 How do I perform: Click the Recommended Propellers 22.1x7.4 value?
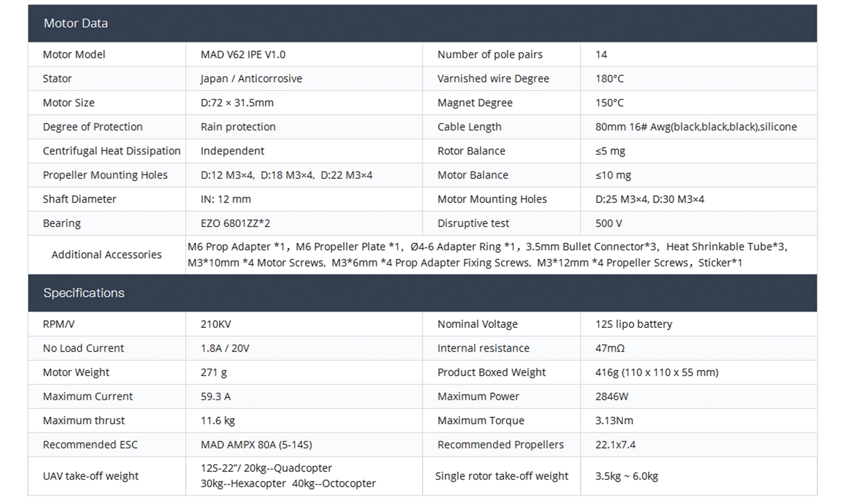(615, 445)
